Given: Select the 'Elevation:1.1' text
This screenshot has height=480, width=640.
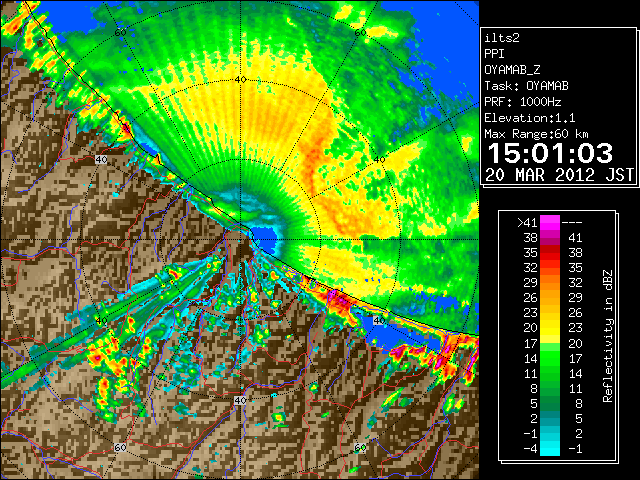Looking at the screenshot, I should coord(530,118).
